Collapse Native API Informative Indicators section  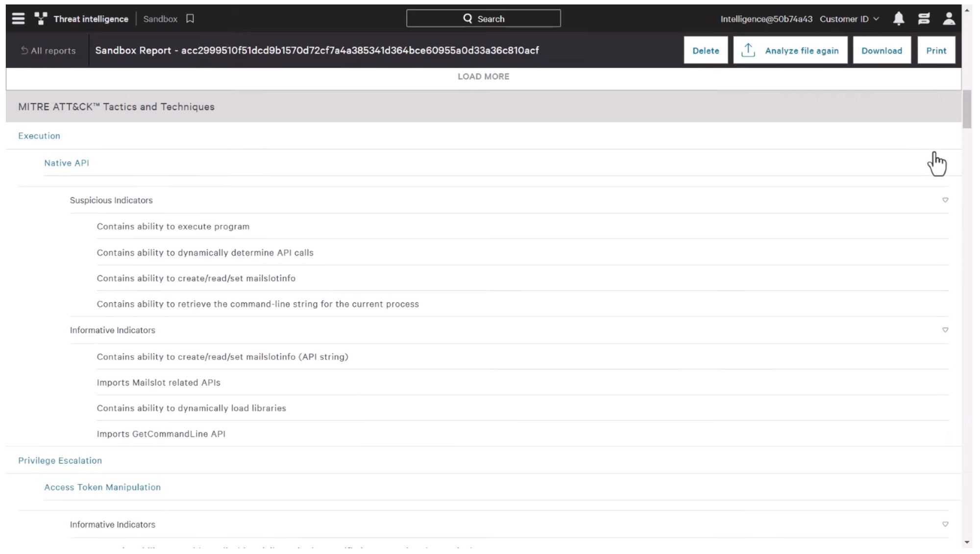(x=945, y=330)
